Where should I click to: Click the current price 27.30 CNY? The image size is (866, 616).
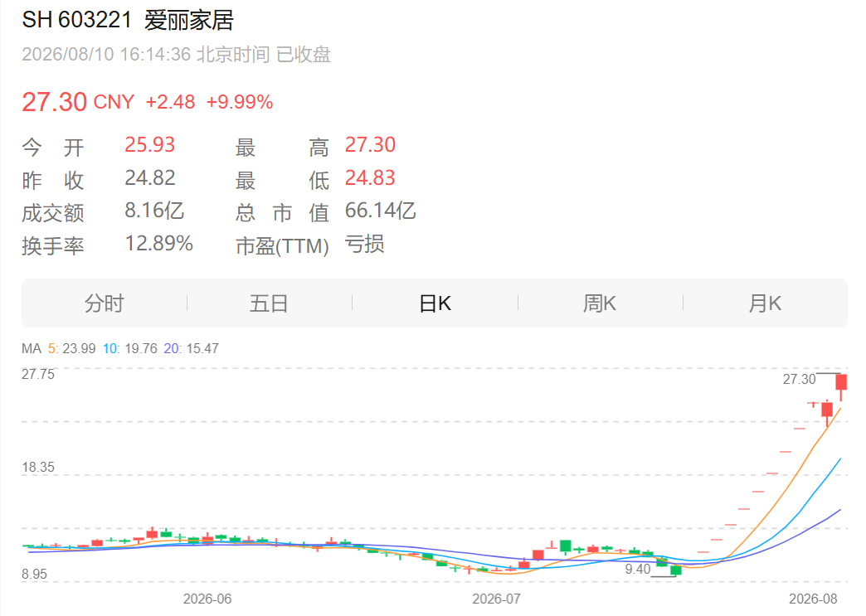point(78,102)
